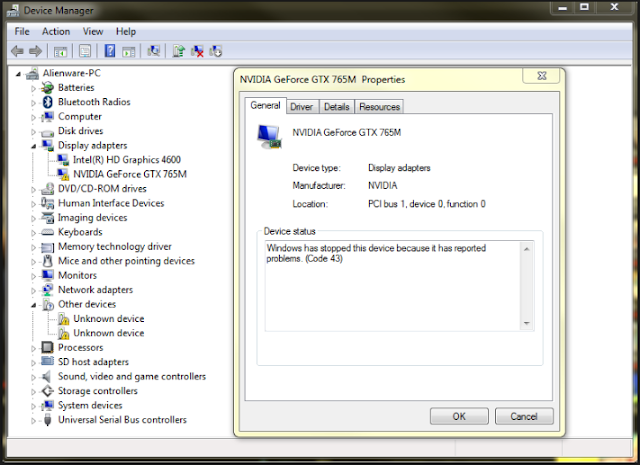Open the Action menu
The image size is (640, 465).
point(56,31)
